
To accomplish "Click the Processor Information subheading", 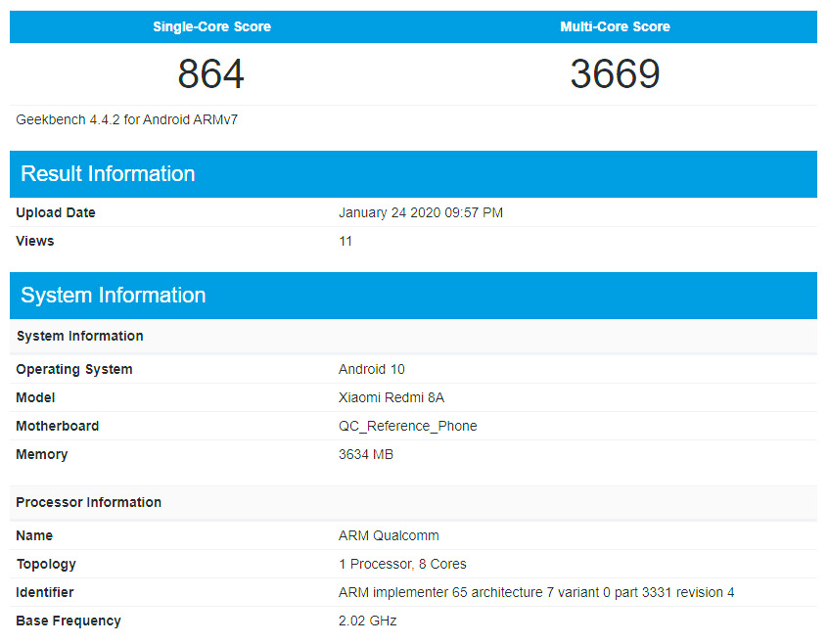I will point(88,502).
